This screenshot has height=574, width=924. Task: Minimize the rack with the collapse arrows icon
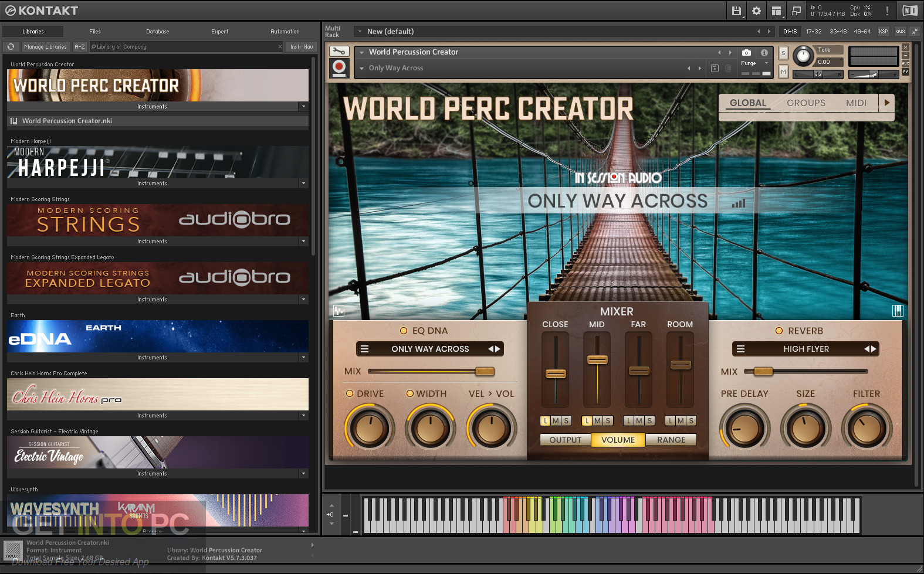915,31
